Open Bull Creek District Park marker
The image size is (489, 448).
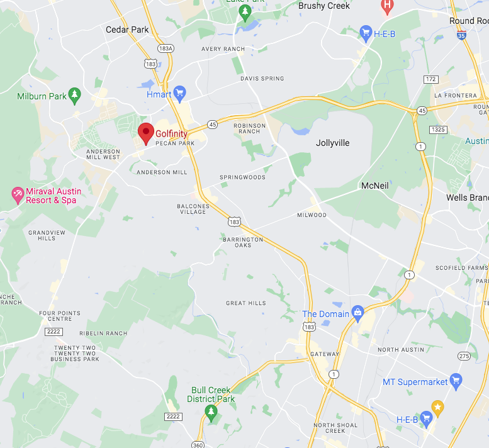[211, 413]
